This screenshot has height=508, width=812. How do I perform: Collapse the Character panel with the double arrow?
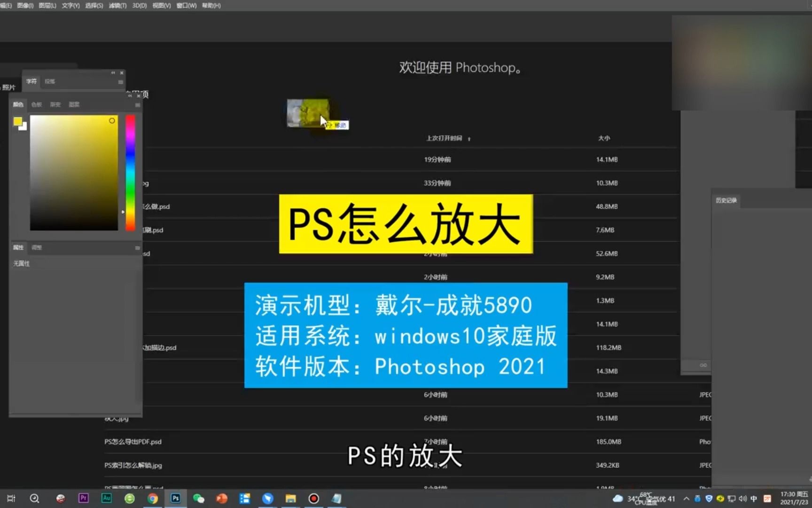[113, 73]
